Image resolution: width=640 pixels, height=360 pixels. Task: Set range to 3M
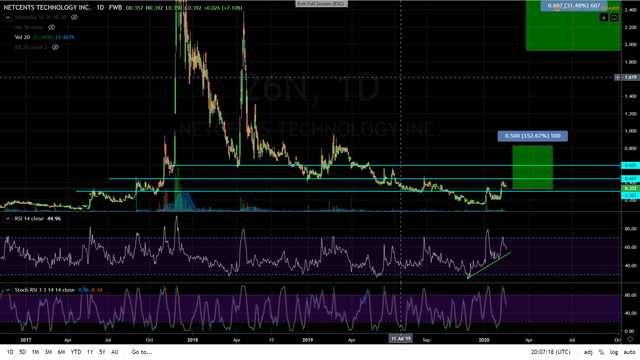click(x=48, y=352)
